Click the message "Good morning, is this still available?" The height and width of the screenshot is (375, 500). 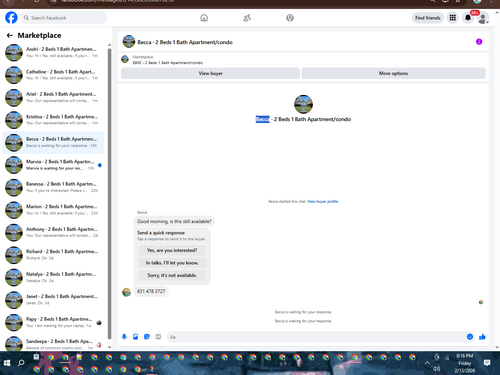click(174, 221)
